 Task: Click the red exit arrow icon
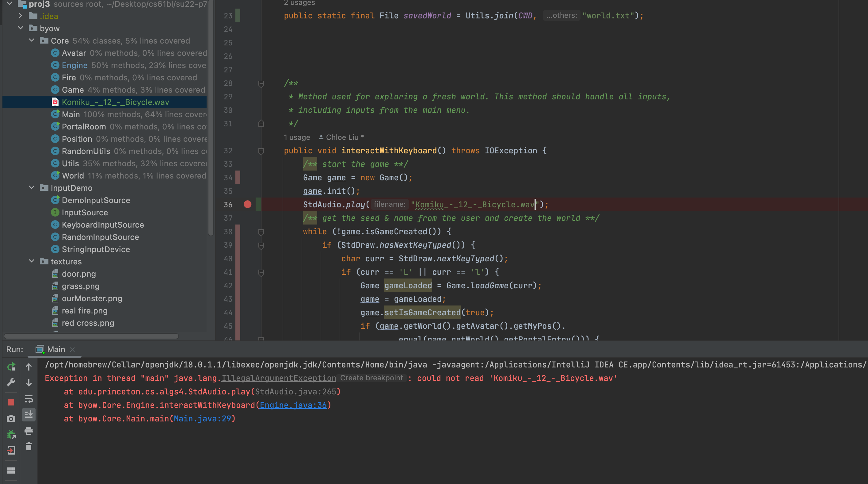point(11,450)
